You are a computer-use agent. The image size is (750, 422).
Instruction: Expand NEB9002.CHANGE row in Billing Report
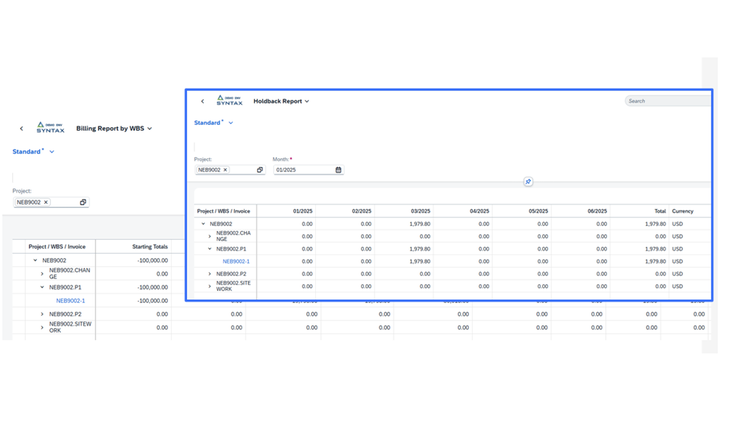(x=42, y=274)
